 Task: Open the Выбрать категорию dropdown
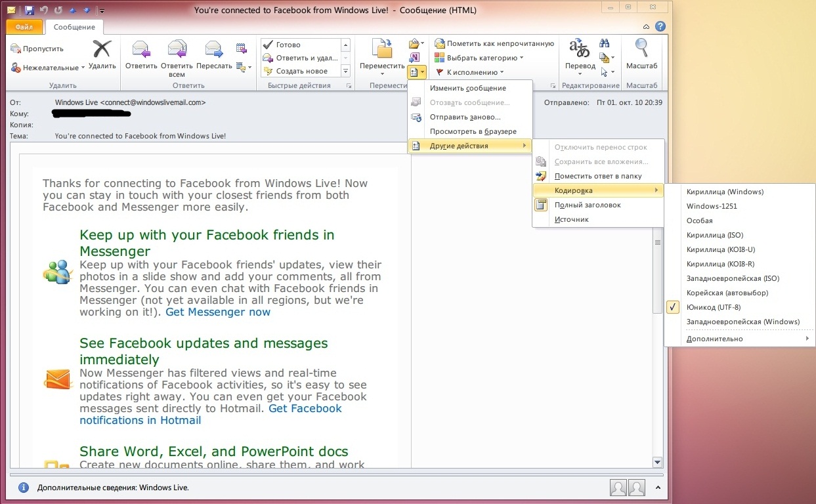(484, 58)
